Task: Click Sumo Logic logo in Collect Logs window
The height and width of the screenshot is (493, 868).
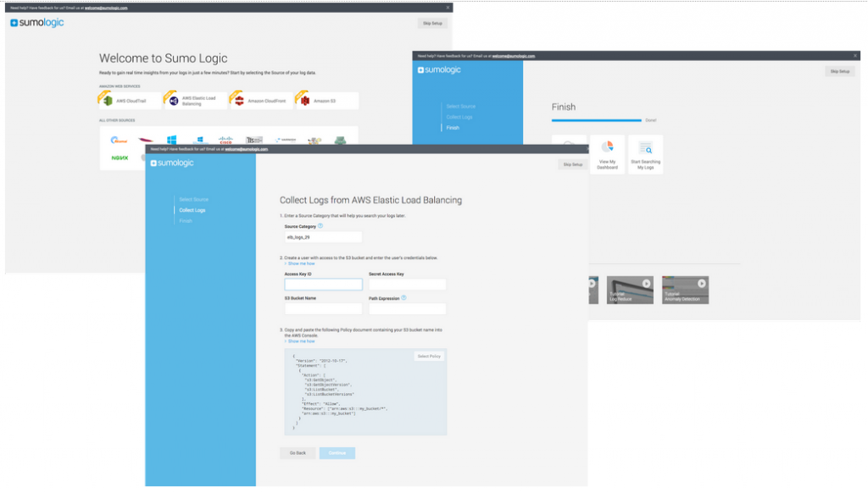Action: pos(172,163)
